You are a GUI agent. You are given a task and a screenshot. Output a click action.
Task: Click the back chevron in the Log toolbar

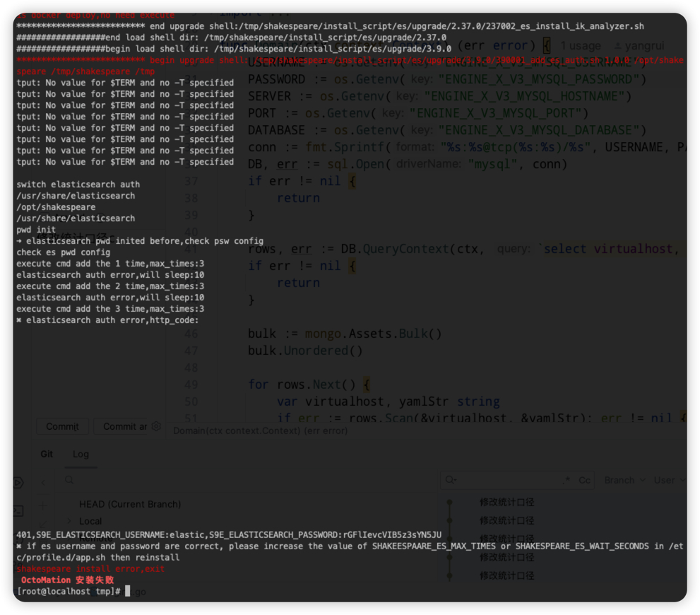pyautogui.click(x=43, y=483)
